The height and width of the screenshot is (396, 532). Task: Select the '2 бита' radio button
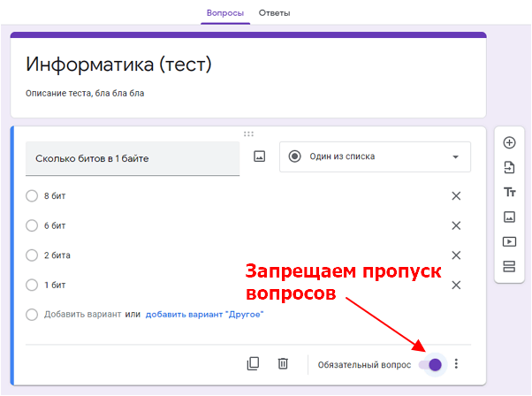(32, 255)
